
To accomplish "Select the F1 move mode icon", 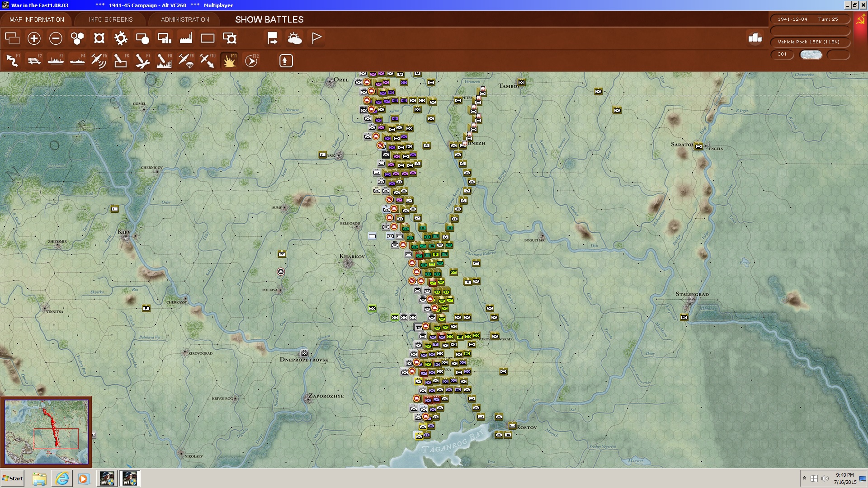I will 12,61.
